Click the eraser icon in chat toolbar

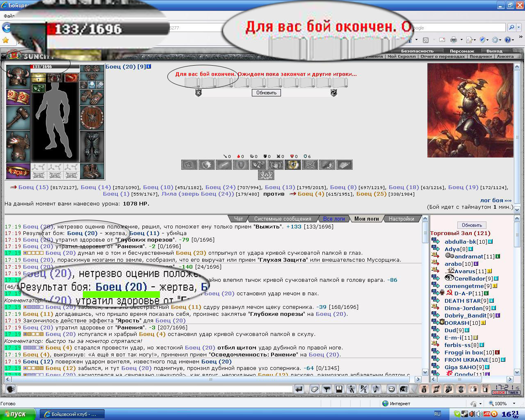(x=315, y=389)
